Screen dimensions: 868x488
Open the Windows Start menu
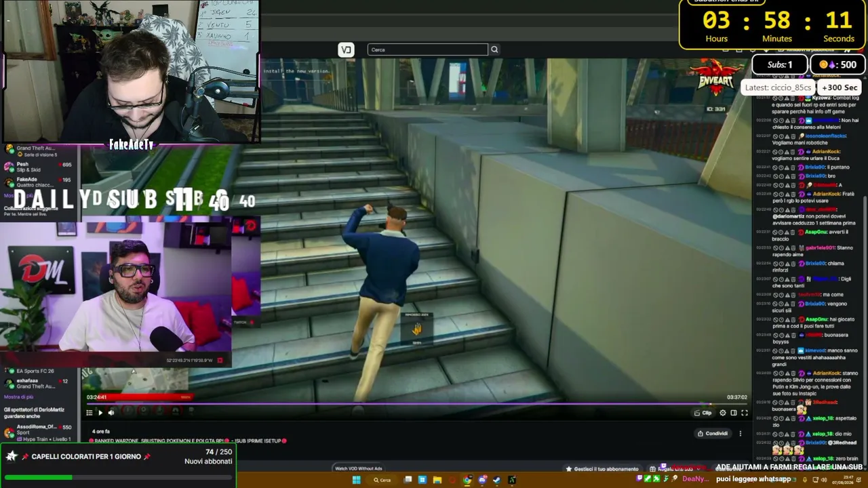pyautogui.click(x=356, y=480)
